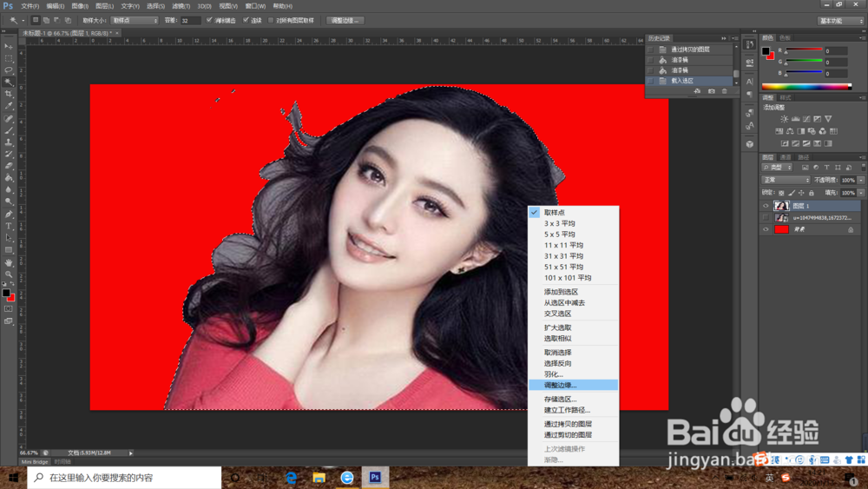
Task: Hide 图层 1 layer visibility eye
Action: 766,206
